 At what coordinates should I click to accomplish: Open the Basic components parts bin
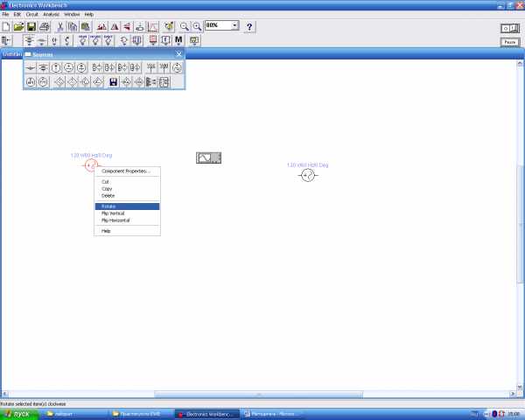41,40
